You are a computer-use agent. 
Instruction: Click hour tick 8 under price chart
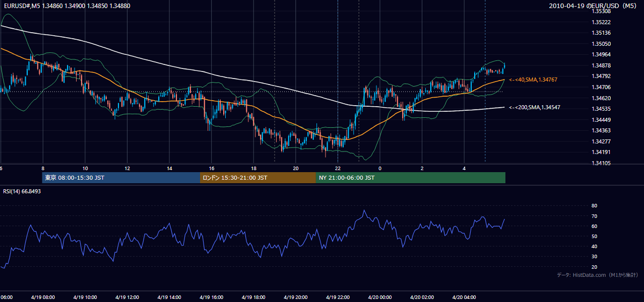pos(43,168)
